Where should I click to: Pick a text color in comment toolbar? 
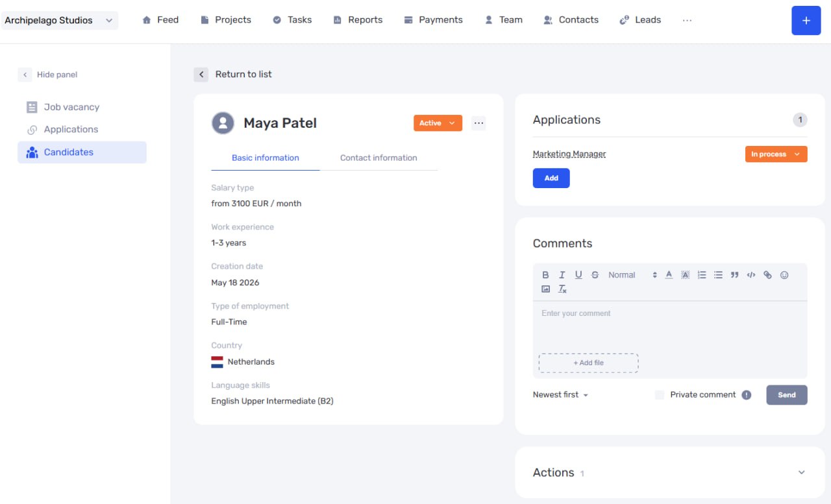[669, 275]
